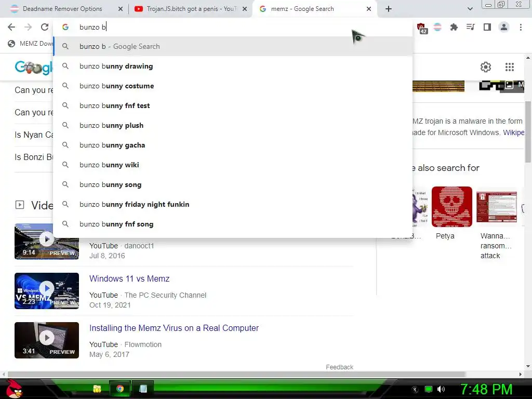The width and height of the screenshot is (532, 399).
Task: Choose suggestion 'bunzo bunny plush'
Action: coord(233,125)
